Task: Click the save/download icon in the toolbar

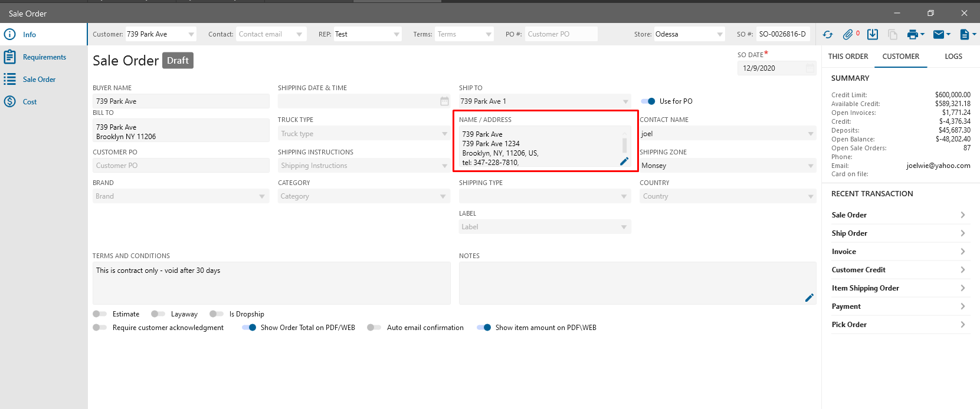Action: pos(873,35)
